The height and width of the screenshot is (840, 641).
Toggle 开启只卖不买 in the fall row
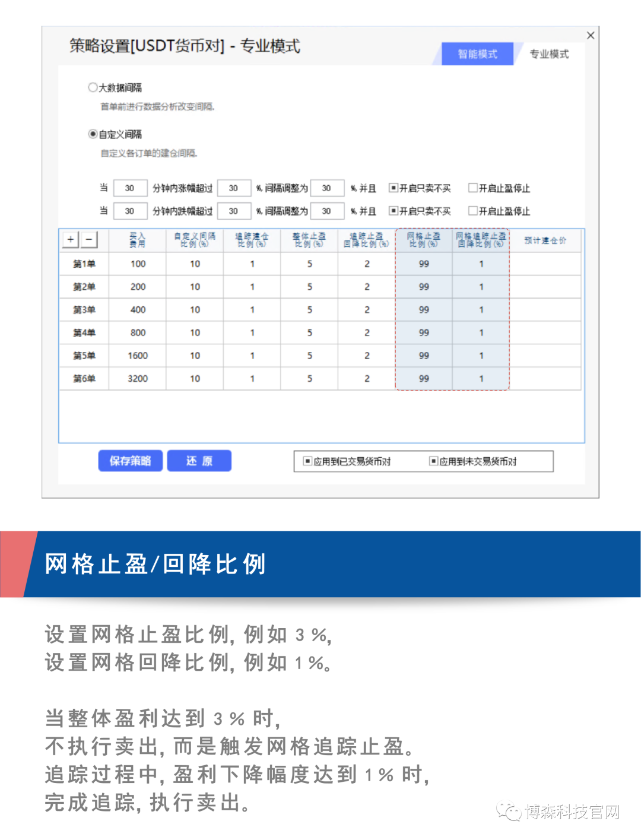393,211
